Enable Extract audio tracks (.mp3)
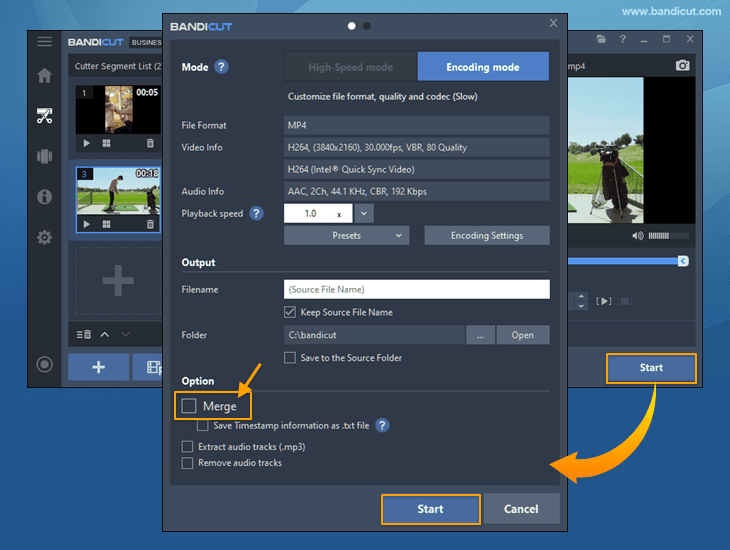The width and height of the screenshot is (730, 550). (x=187, y=447)
